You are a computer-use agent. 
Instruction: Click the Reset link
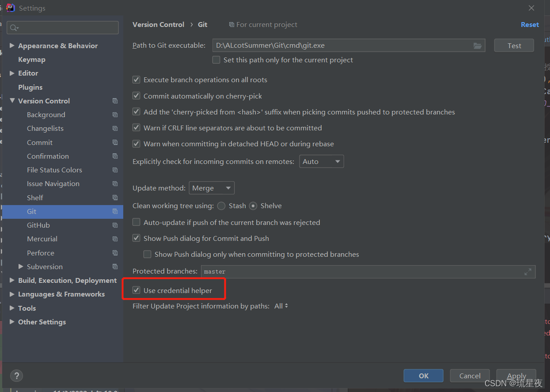[530, 25]
